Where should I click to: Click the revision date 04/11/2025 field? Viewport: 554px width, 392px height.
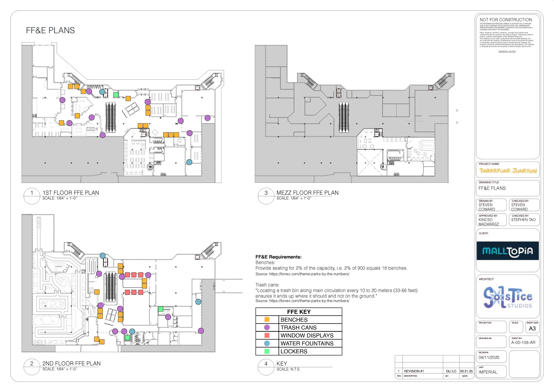click(x=489, y=357)
